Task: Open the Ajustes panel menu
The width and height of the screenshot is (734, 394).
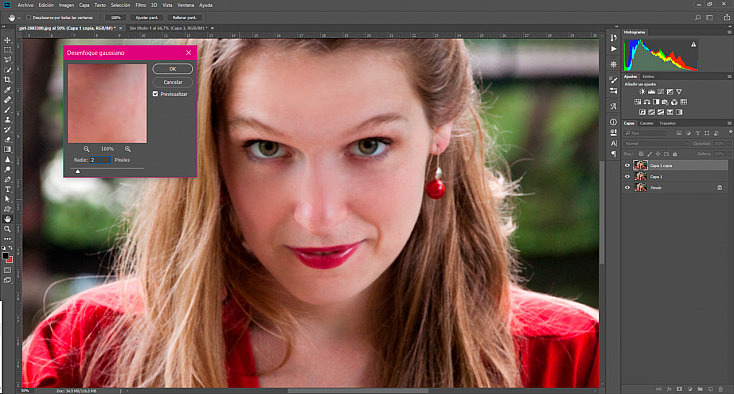Action: tap(729, 76)
